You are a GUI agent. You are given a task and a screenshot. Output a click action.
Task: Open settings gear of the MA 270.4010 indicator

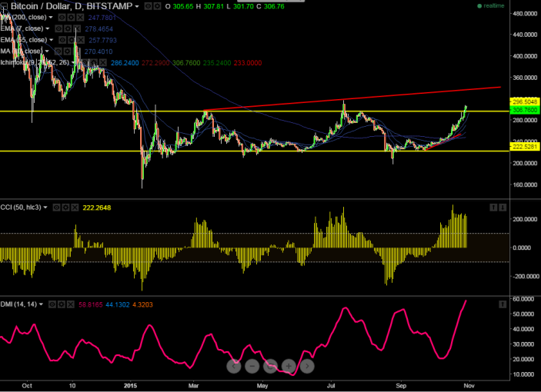click(x=67, y=51)
